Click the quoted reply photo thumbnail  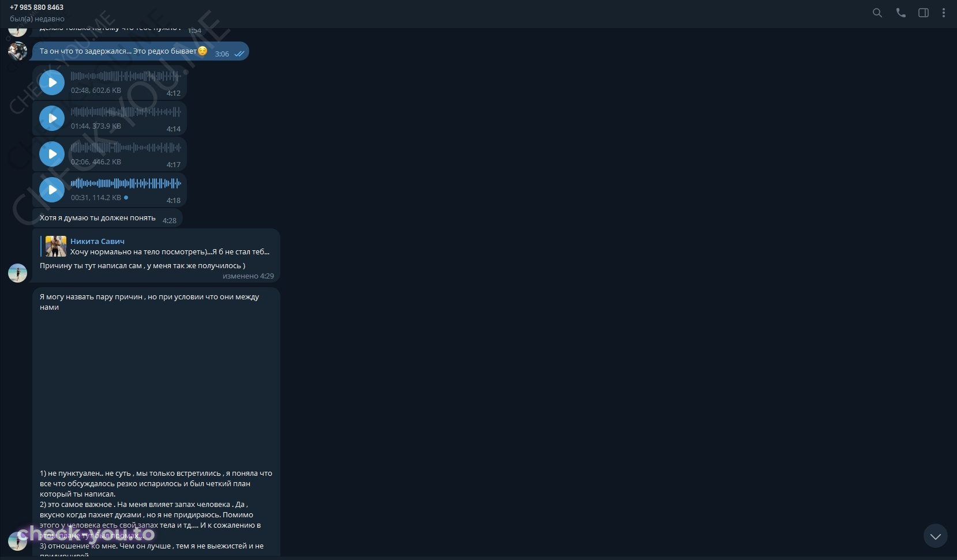[x=56, y=246]
